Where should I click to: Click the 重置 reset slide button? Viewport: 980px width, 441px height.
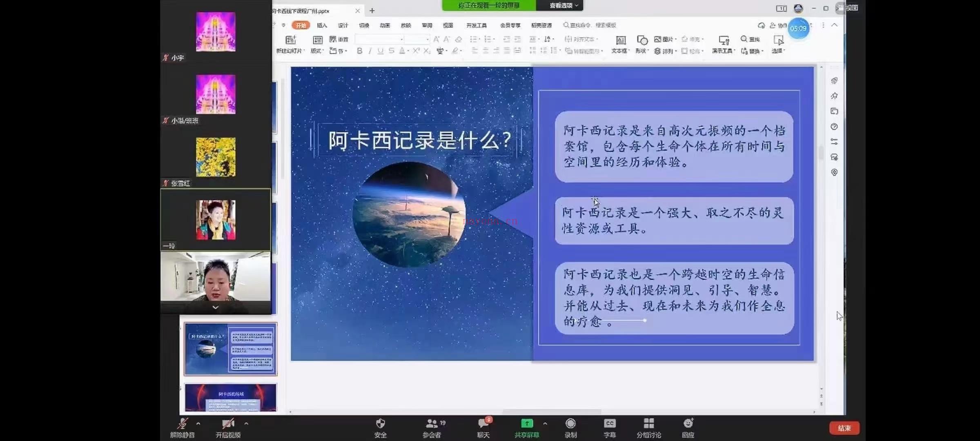339,39
